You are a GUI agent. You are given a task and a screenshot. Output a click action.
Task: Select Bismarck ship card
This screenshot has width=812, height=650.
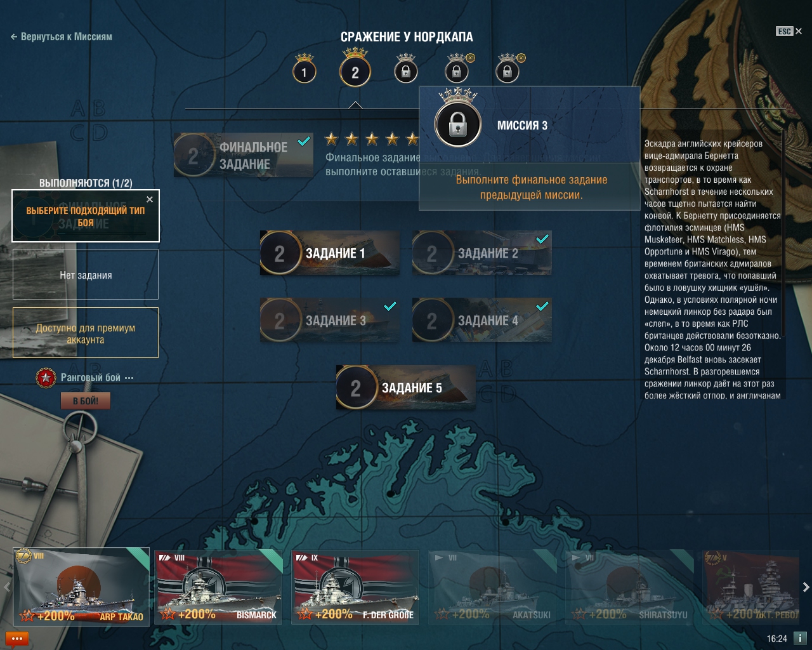(219, 587)
